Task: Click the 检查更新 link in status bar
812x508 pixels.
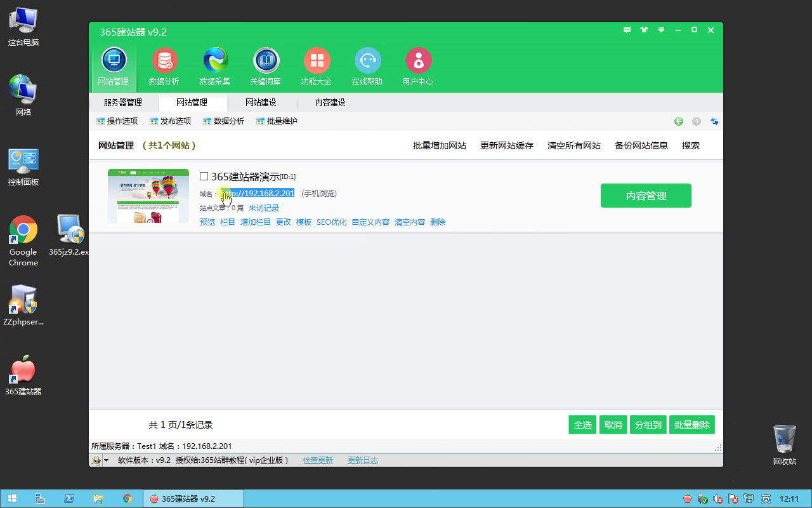Action: [318, 460]
